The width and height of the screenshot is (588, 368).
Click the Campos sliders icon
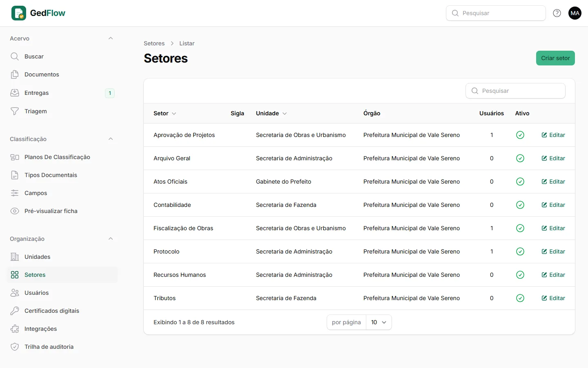click(x=15, y=193)
